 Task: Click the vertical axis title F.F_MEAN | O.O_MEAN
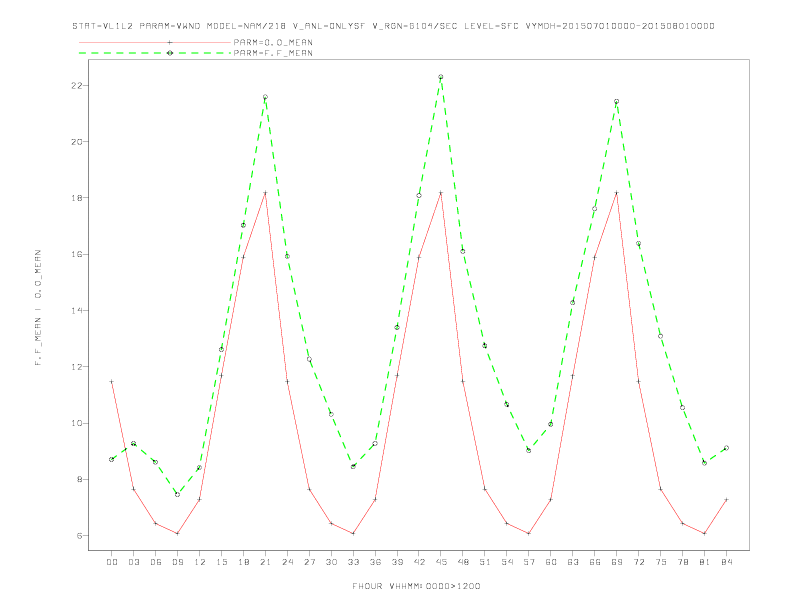click(38, 308)
